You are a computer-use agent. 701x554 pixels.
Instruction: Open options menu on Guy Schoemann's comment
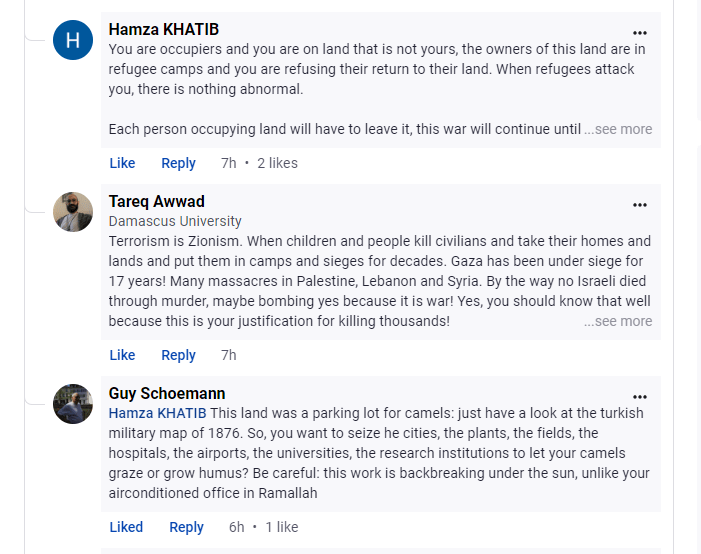coord(640,397)
